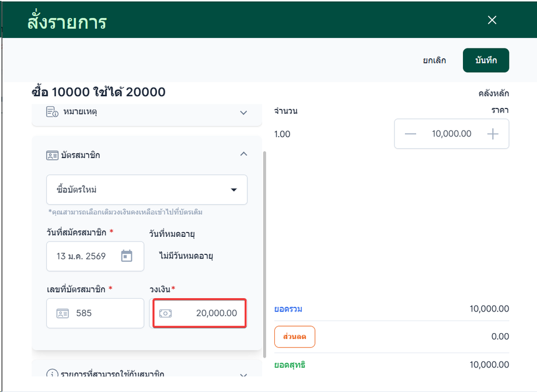Click the วงเงิน amount field 20,000.00
Viewport: 537px width, 392px height.
pos(199,313)
